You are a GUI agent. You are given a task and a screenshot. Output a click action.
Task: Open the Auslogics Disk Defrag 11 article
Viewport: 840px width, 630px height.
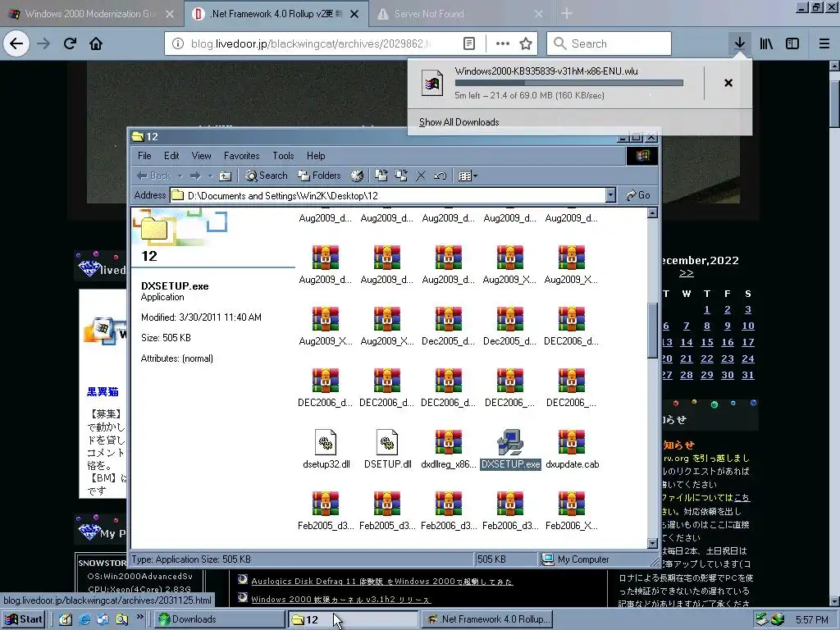click(382, 582)
